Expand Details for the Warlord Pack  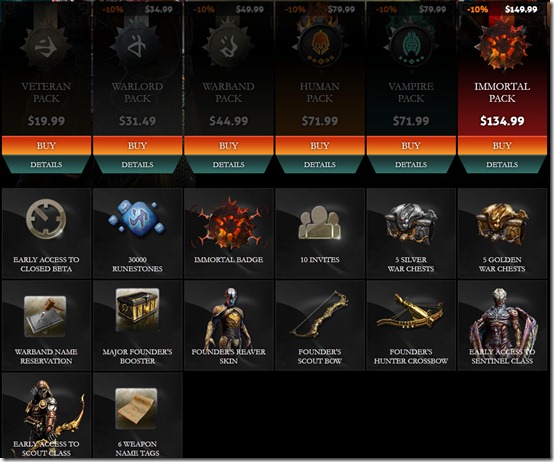[x=137, y=165]
